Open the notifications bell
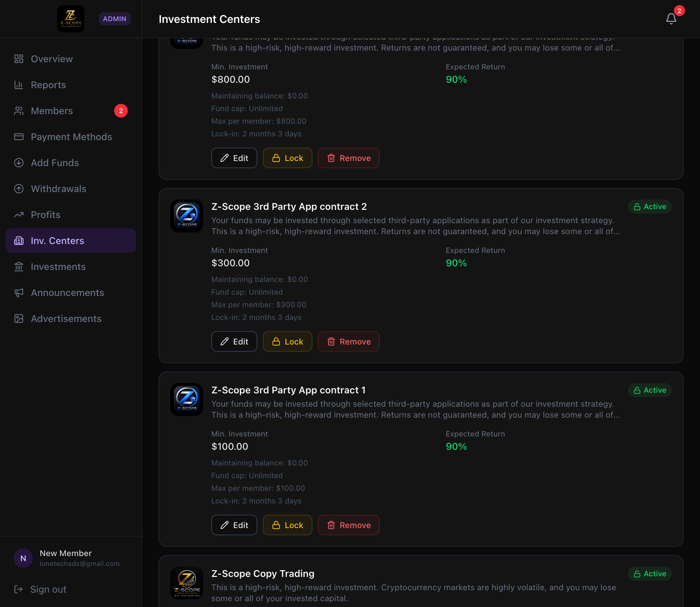 pyautogui.click(x=671, y=19)
